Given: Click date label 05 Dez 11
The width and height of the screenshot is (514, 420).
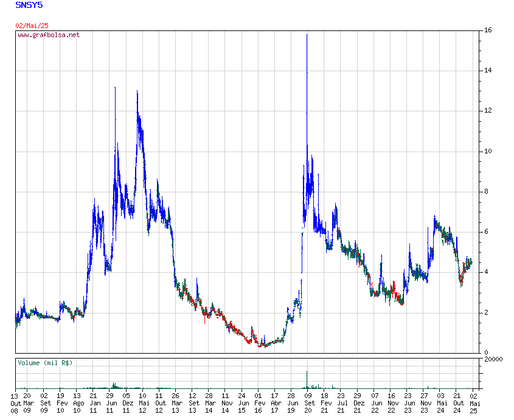Looking at the screenshot, I should 127,404.
